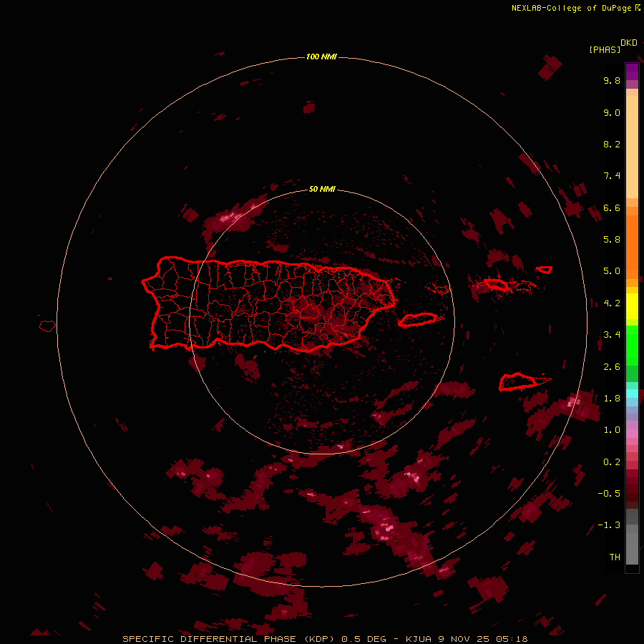Click the 1.8 value on the color scale
Screen dimensions: 644x644
[x=612, y=399]
